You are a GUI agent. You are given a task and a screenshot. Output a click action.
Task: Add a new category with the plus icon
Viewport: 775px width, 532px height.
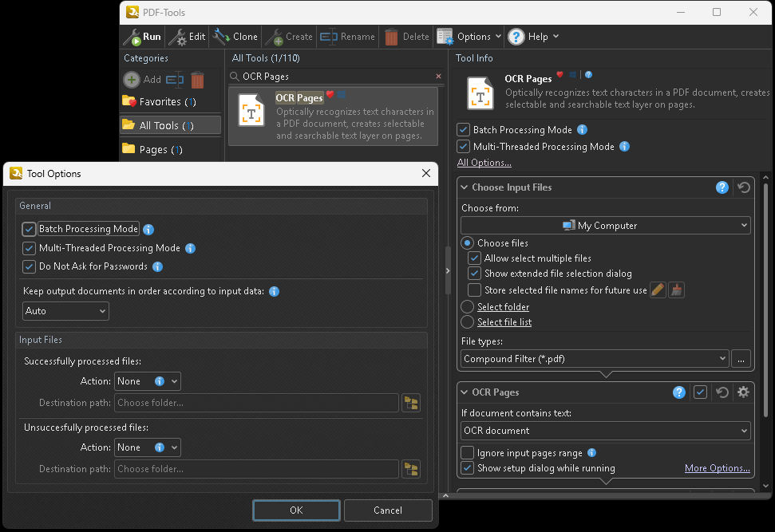coord(131,80)
